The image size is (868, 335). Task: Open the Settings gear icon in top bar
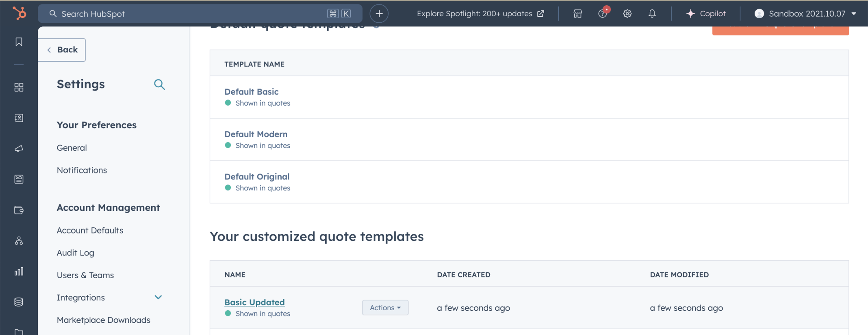tap(627, 13)
